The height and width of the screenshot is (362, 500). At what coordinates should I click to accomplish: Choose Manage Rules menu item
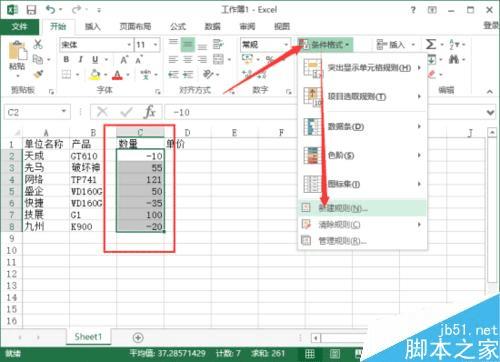click(x=362, y=240)
